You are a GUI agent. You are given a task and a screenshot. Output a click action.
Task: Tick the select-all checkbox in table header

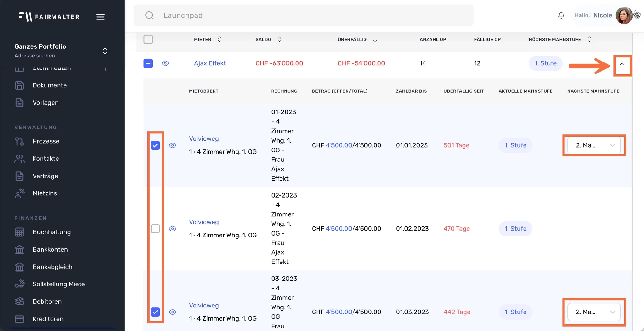coord(148,39)
